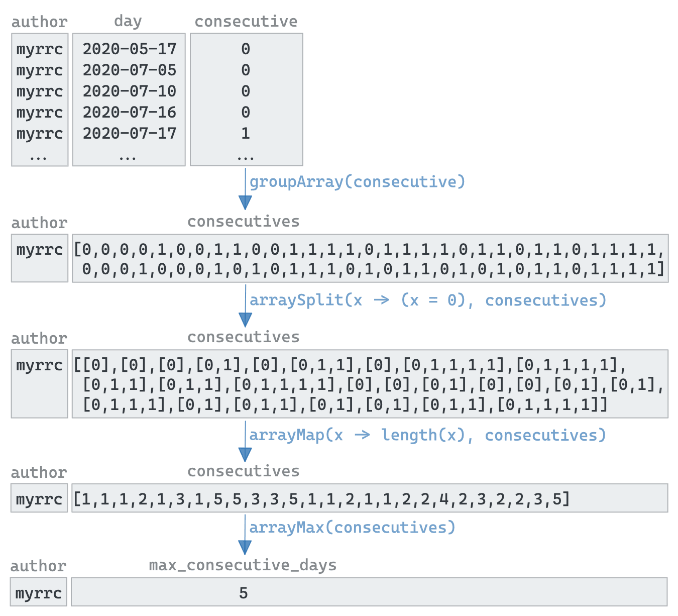Click the 2020-07-17 date row
The image size is (678, 616).
130,134
